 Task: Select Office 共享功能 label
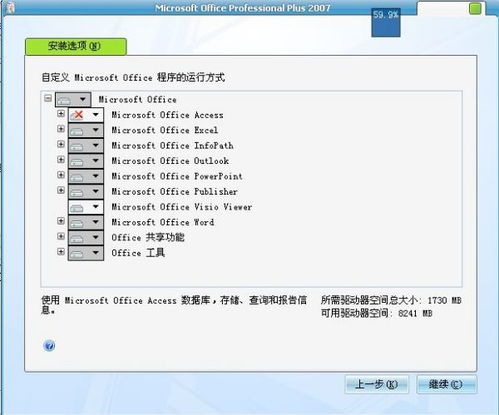pos(148,238)
